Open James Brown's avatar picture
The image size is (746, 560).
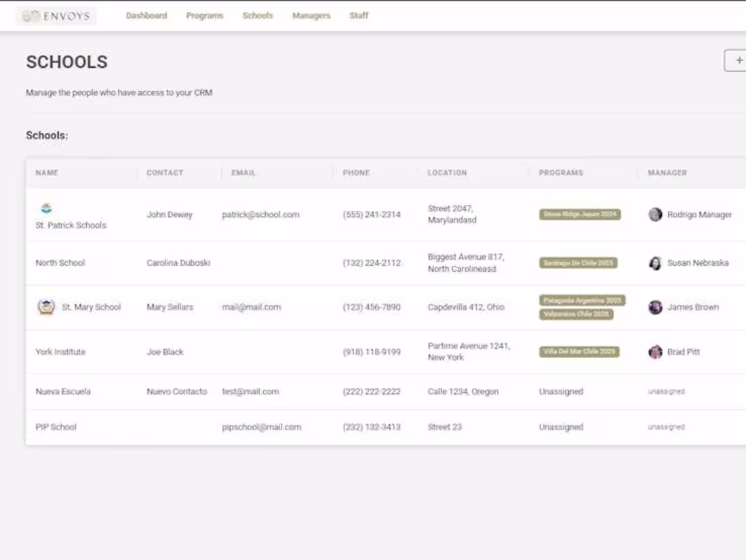pos(656,306)
